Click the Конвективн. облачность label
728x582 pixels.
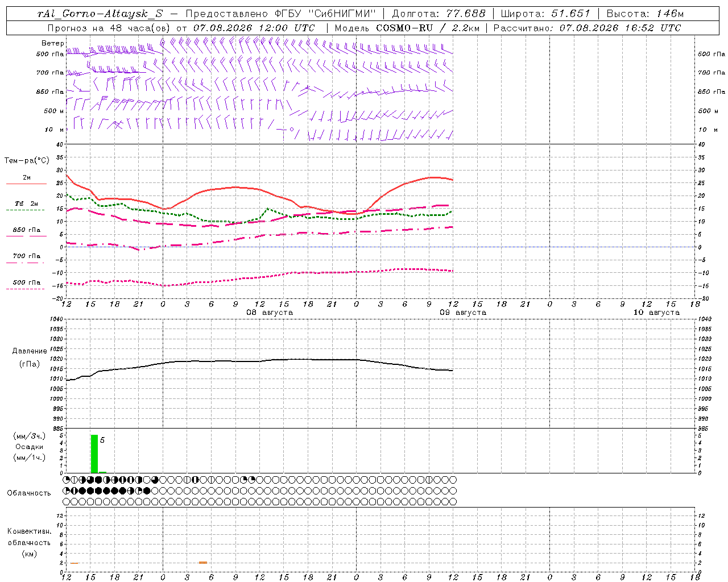tap(29, 542)
